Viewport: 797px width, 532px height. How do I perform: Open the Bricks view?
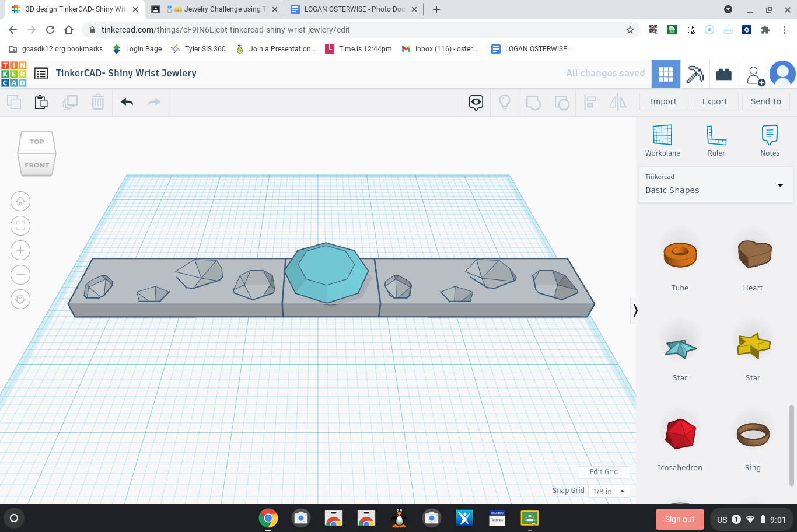coord(724,74)
